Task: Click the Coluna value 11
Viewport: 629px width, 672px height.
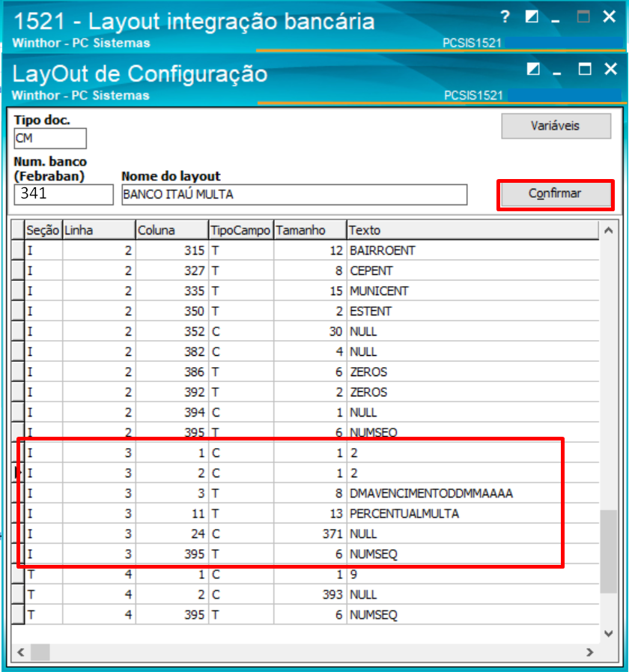Action: click(x=172, y=513)
